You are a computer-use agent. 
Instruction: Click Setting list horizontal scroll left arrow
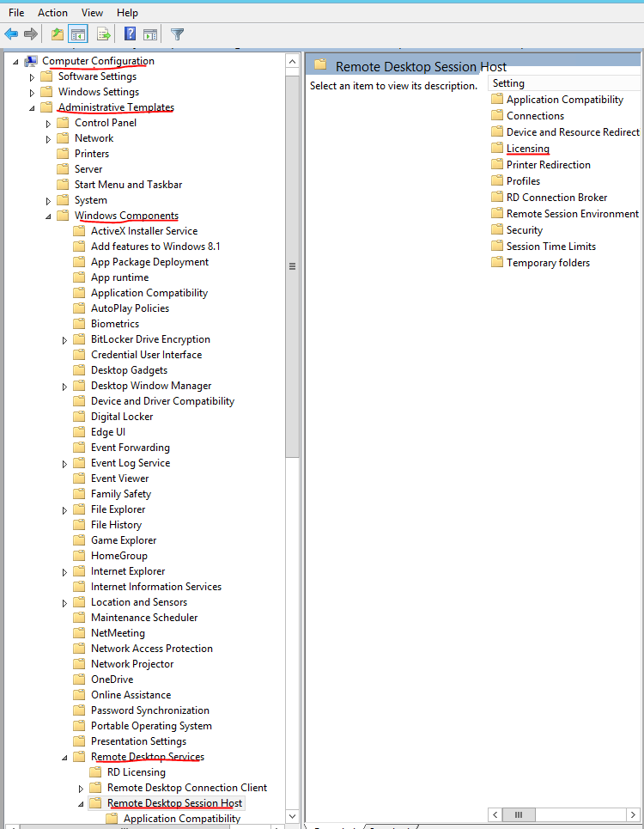click(x=495, y=814)
